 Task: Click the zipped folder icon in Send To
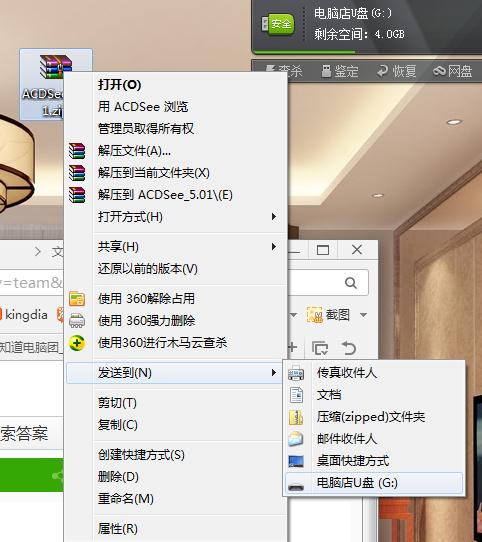[x=296, y=417]
